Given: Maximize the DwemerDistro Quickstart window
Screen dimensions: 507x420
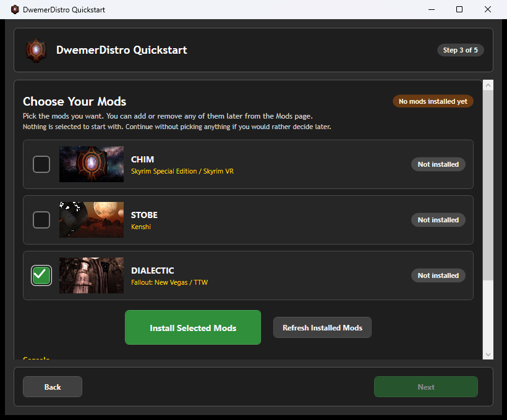Looking at the screenshot, I should point(459,9).
